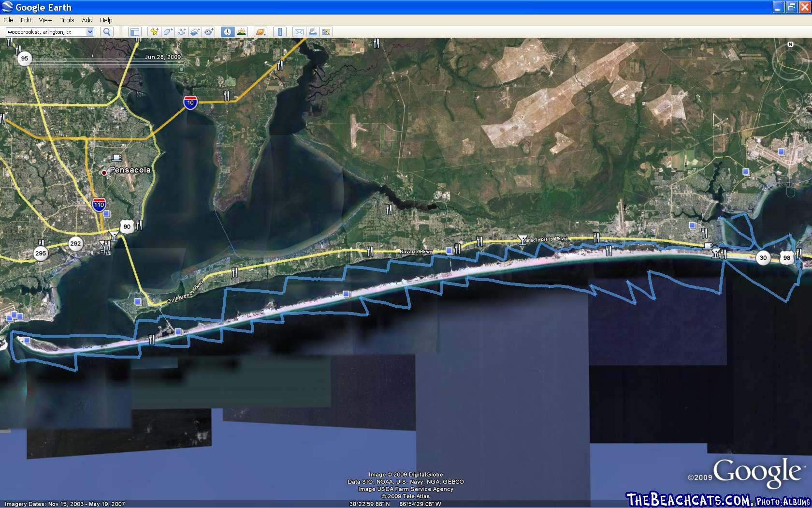The height and width of the screenshot is (508, 812).
Task: Click the Pensacola city placemark
Action: 104,172
